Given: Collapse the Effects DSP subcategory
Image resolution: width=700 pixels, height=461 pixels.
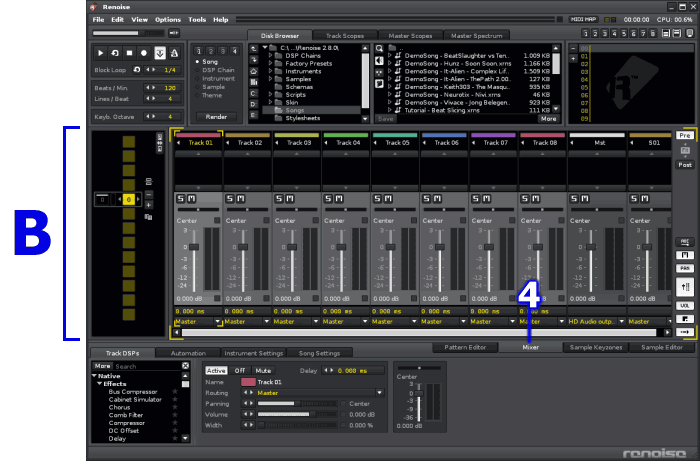Looking at the screenshot, I should (100, 384).
